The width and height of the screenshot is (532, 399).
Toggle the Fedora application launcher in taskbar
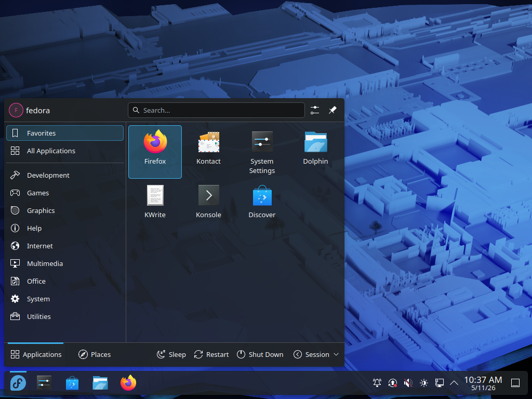(x=18, y=383)
